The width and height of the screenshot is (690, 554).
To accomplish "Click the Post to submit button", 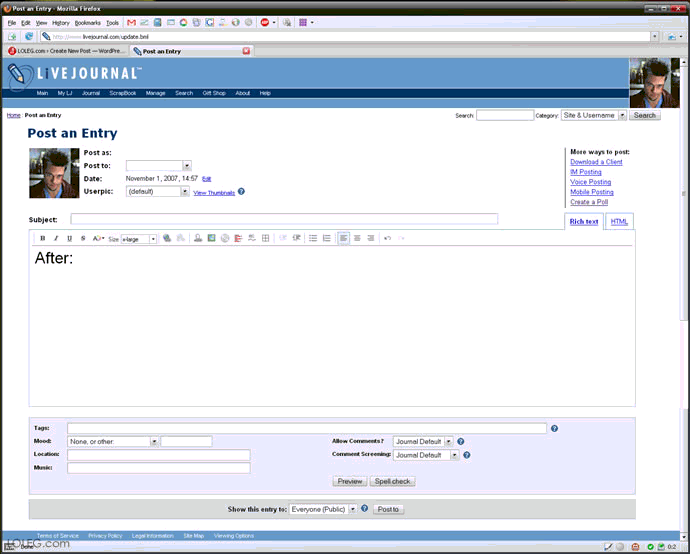I will [388, 509].
